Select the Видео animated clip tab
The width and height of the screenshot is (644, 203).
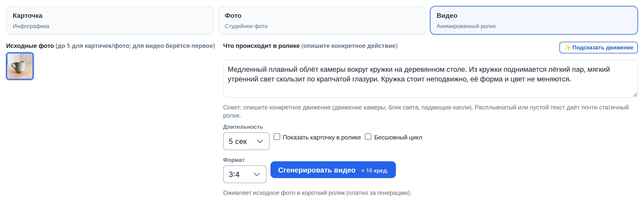(534, 20)
